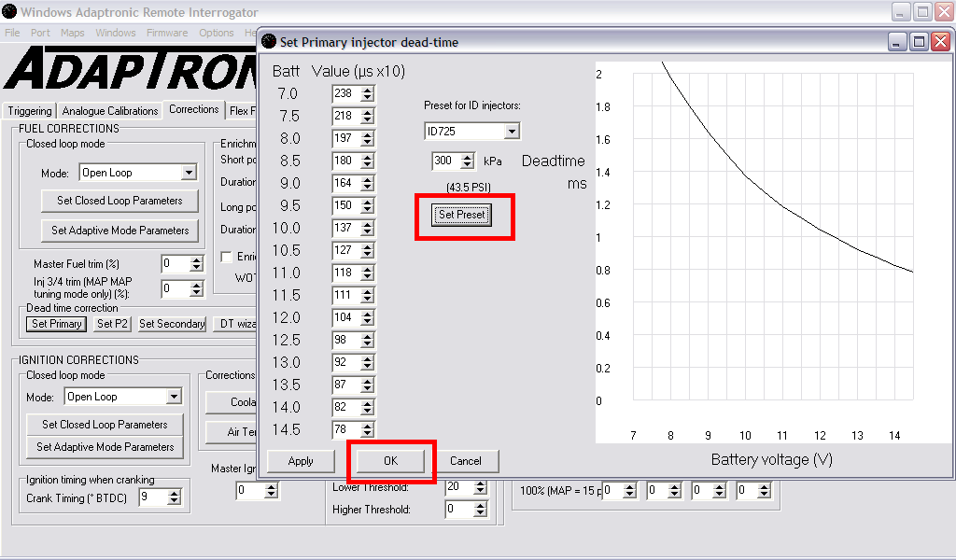Open the Analogue Calibrations tab
Image resolution: width=956 pixels, height=560 pixels.
pyautogui.click(x=110, y=111)
